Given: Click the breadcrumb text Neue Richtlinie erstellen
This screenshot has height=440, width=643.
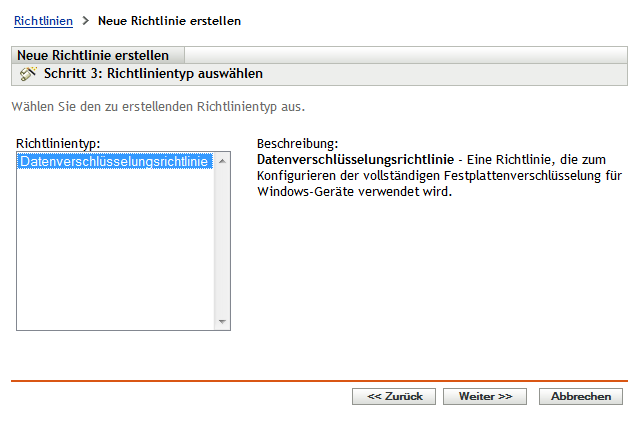Looking at the screenshot, I should (x=169, y=20).
